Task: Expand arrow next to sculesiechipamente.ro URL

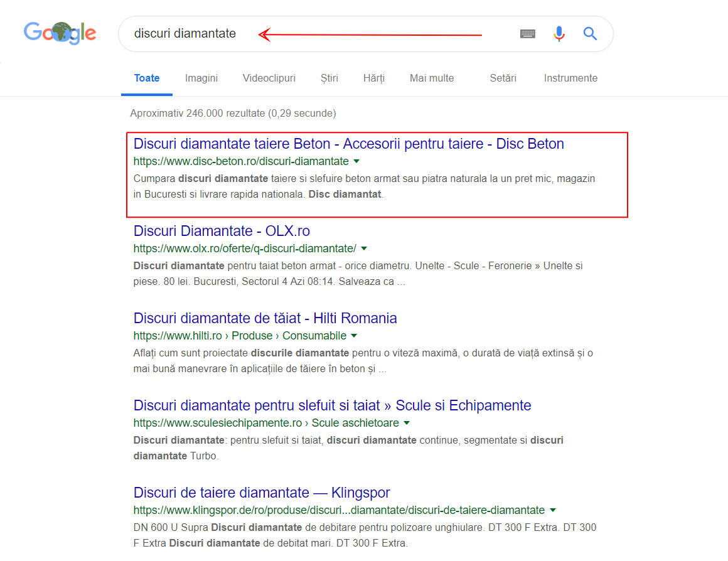Action: pos(407,423)
